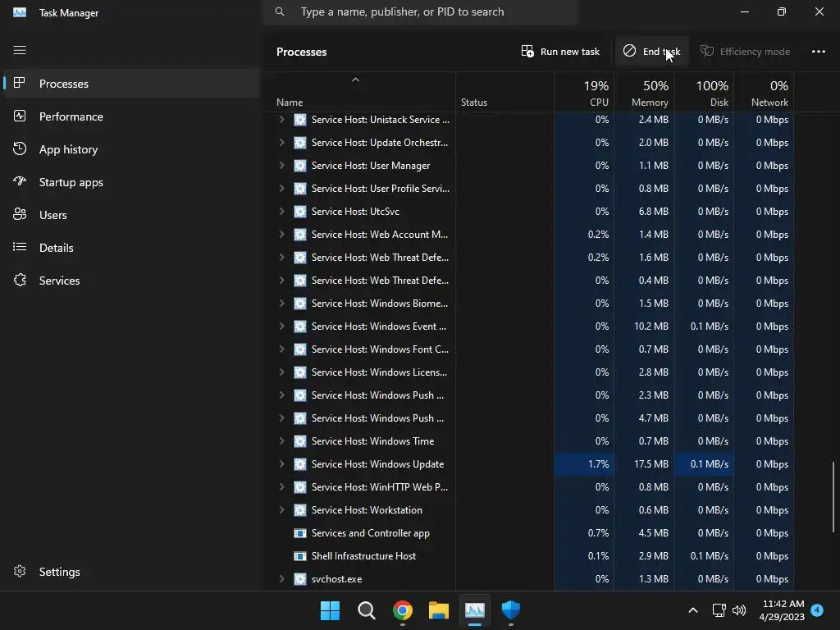840x630 pixels.
Task: Sort by Memory column header
Action: coord(644,93)
